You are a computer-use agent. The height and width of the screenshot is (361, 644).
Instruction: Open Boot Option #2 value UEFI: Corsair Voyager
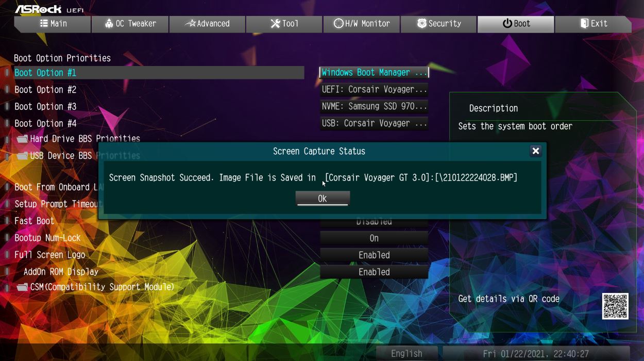[x=374, y=90]
